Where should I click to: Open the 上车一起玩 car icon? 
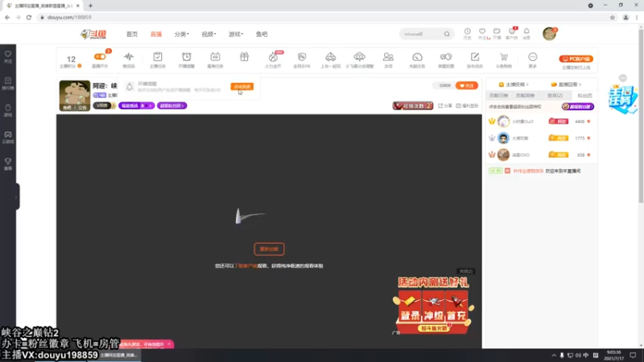pos(331,57)
